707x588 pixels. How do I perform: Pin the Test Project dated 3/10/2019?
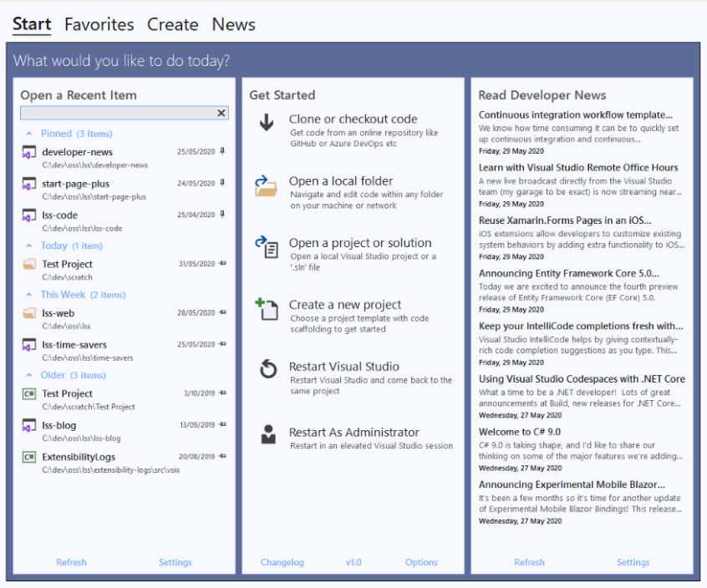(x=222, y=393)
